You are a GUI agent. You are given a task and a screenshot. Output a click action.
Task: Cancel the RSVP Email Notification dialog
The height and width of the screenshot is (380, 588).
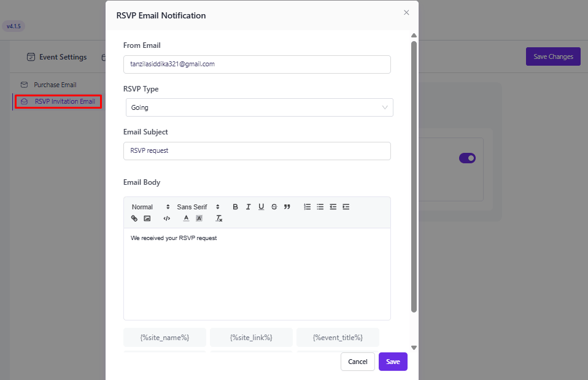pos(357,362)
